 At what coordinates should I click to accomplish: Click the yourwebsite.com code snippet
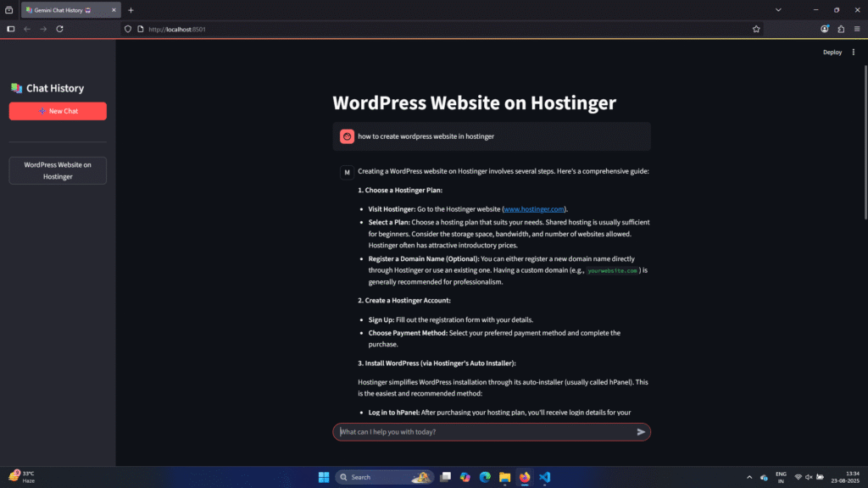tap(612, 270)
